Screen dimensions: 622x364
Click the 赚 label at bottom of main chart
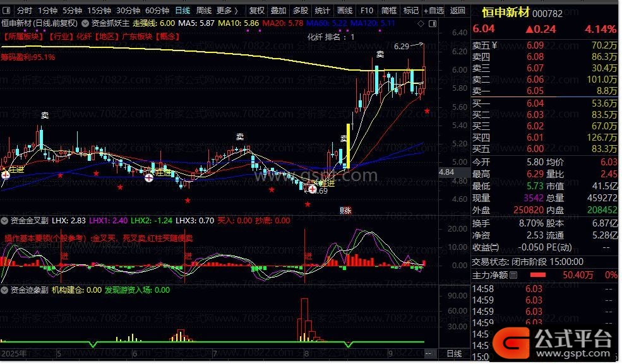pos(345,211)
